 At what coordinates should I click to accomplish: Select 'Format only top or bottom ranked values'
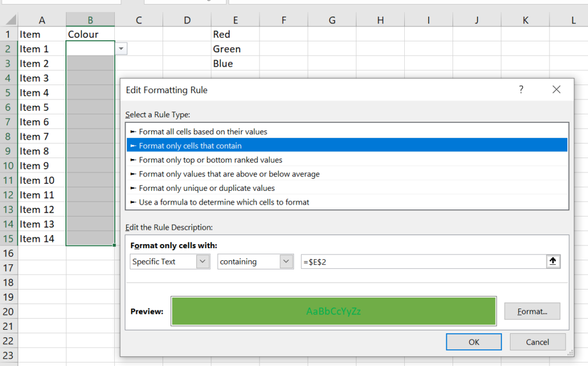pyautogui.click(x=210, y=160)
